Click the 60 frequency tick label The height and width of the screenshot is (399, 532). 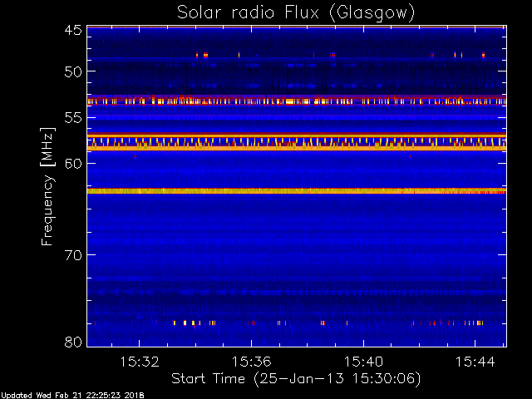point(73,164)
